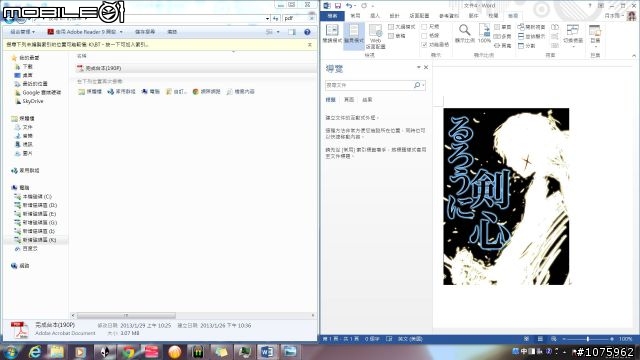
Task: Show Explorer preview pane icon
Action: coord(292,32)
